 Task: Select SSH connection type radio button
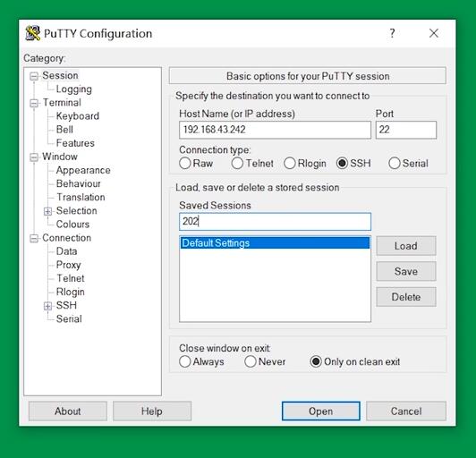point(342,163)
